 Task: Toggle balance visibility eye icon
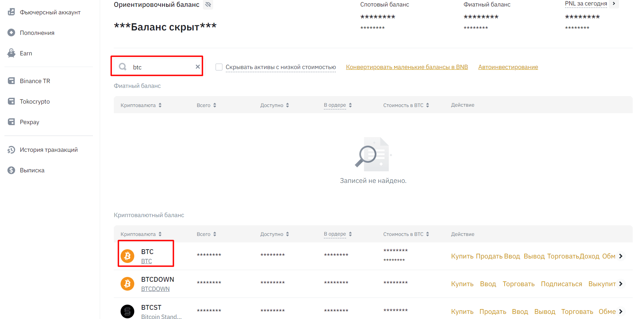208,4
